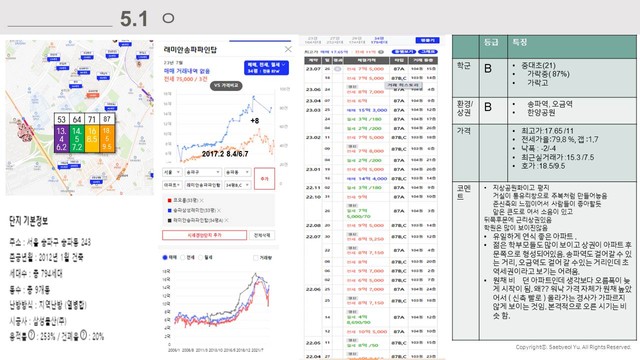Tick the 거래량 checkbox
The image size is (640, 360).
point(256,258)
